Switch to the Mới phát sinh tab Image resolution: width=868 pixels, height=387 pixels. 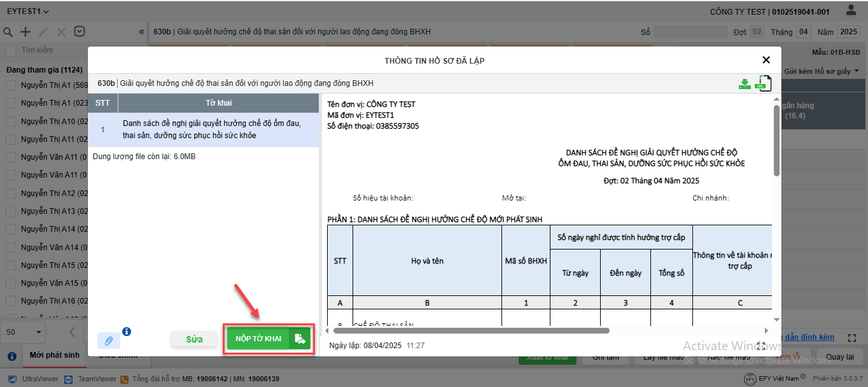tap(55, 355)
